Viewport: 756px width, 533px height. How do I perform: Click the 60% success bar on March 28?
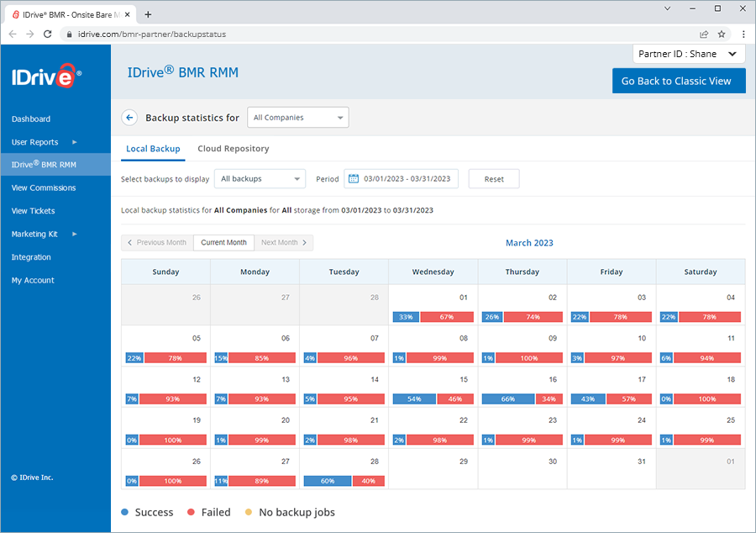328,481
